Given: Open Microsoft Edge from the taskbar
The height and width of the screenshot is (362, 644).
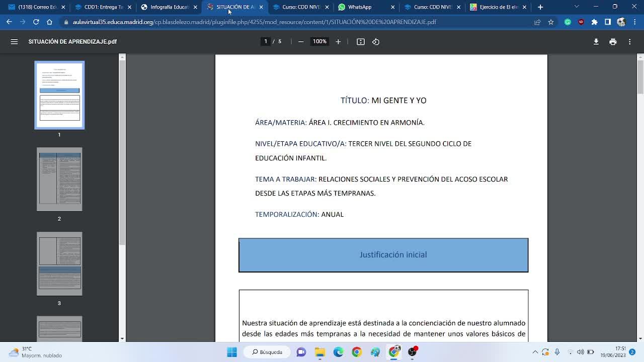Looking at the screenshot, I should click(338, 352).
